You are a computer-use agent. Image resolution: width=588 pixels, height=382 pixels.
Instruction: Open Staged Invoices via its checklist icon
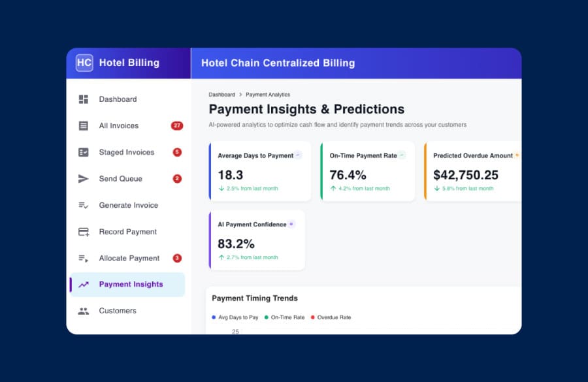point(83,152)
